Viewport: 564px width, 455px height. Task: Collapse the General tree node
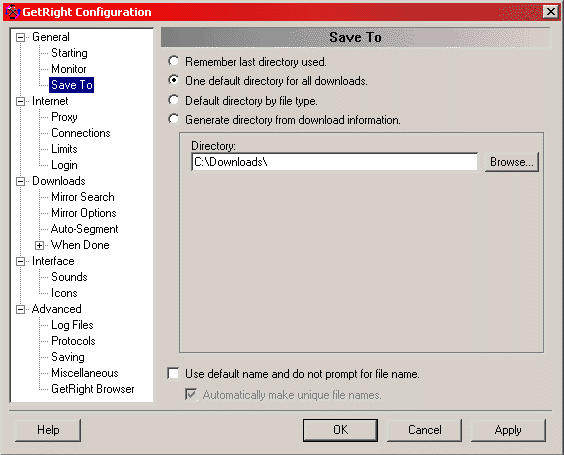(21, 37)
